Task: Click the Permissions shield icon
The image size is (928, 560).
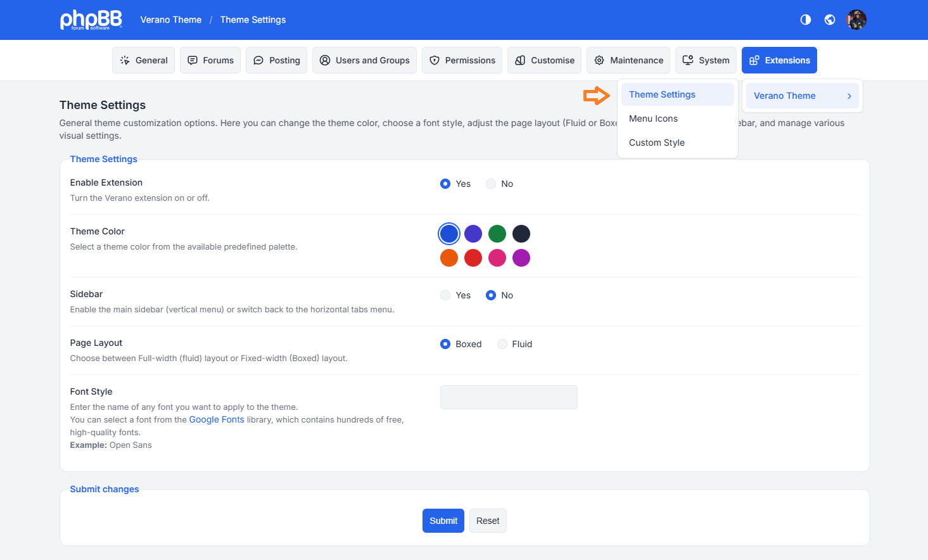Action: [x=435, y=61]
